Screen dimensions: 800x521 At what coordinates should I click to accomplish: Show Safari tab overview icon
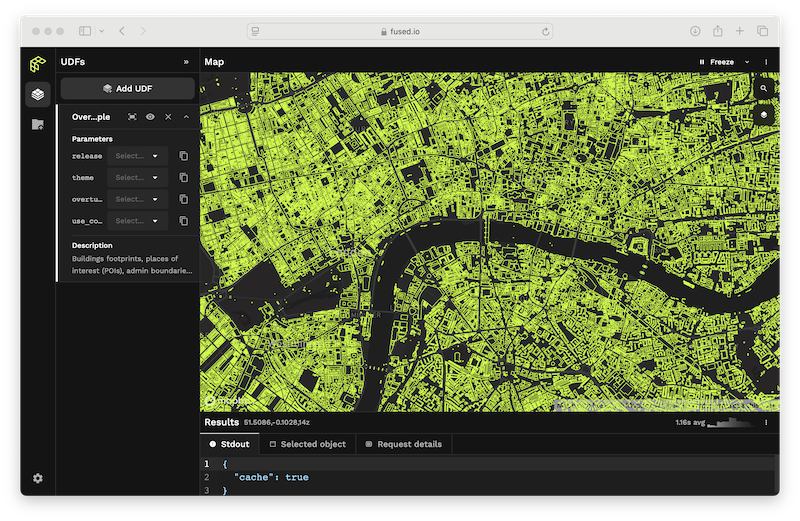pos(763,31)
